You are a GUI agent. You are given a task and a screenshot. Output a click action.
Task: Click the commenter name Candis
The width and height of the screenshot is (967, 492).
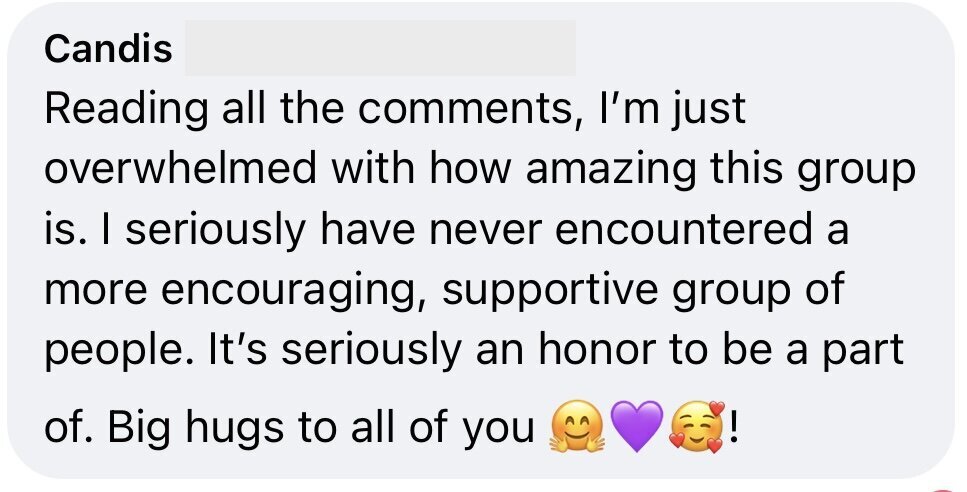point(109,50)
